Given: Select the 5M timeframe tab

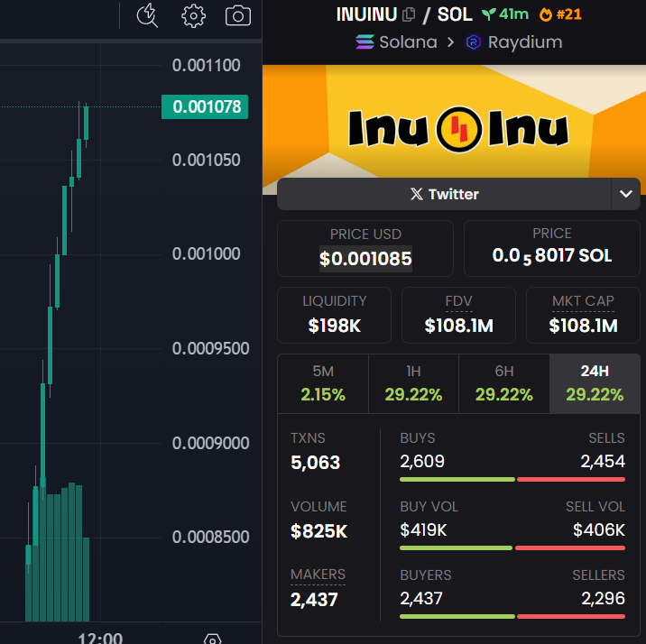Looking at the screenshot, I should coord(323,383).
